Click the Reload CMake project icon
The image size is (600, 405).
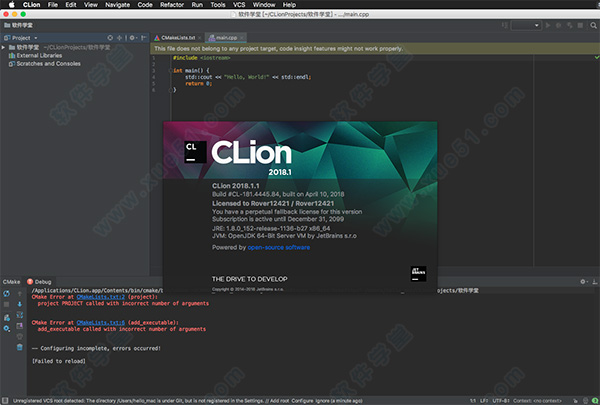7,294
